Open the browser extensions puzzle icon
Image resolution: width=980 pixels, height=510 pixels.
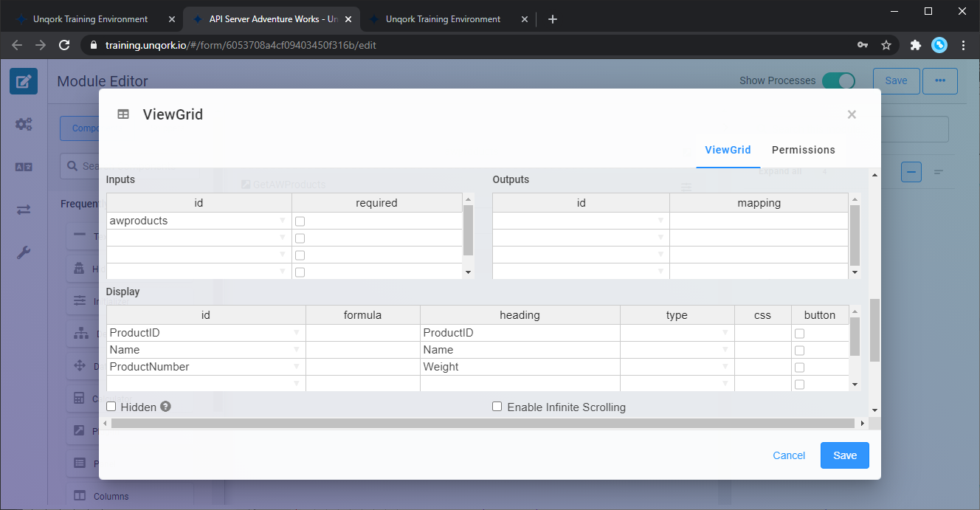coord(916,45)
